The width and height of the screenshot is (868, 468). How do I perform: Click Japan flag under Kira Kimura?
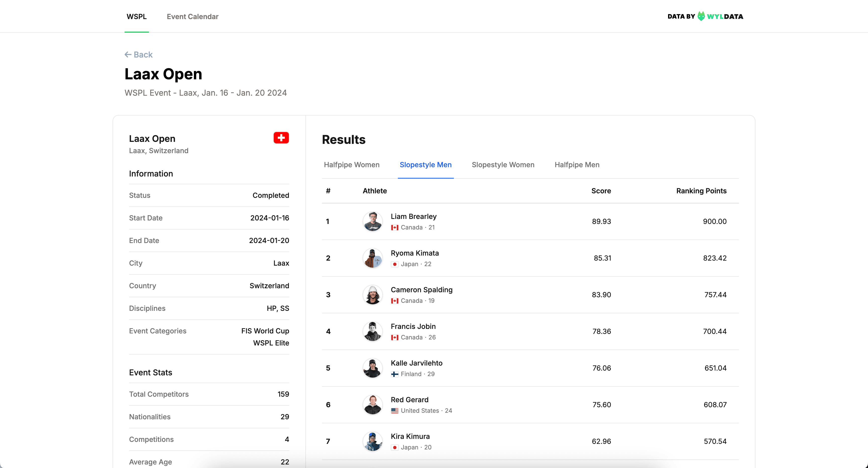tap(395, 447)
